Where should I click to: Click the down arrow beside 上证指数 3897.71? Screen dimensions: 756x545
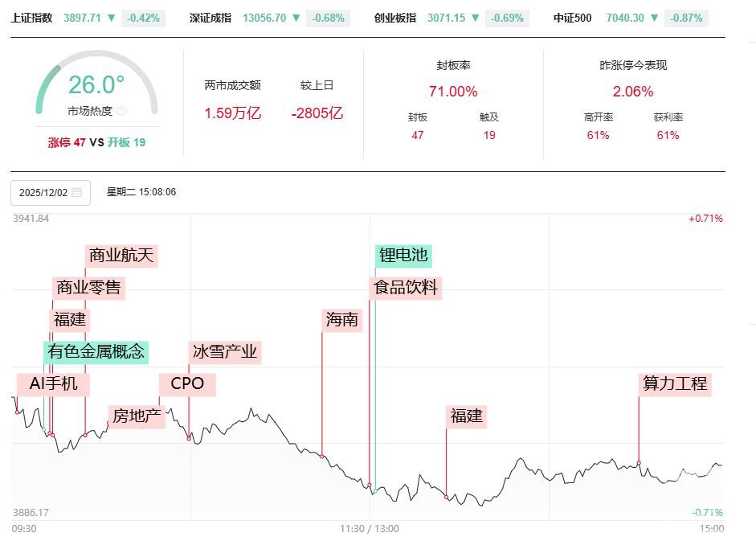111,18
